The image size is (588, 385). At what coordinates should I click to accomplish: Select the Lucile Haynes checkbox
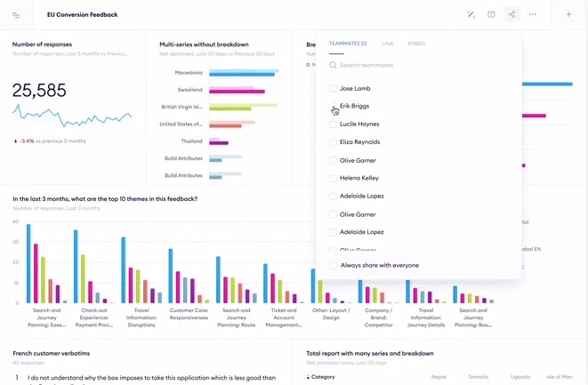(x=334, y=124)
